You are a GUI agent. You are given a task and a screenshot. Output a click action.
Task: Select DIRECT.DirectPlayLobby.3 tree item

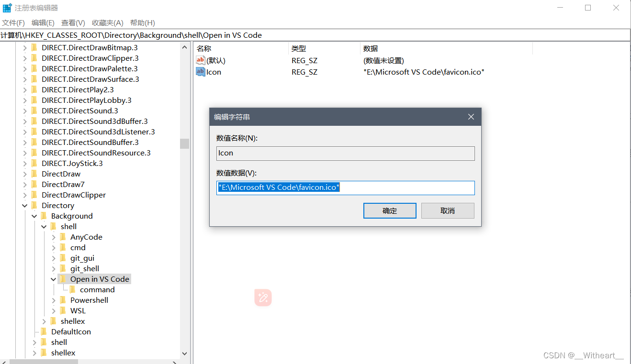pyautogui.click(x=87, y=100)
